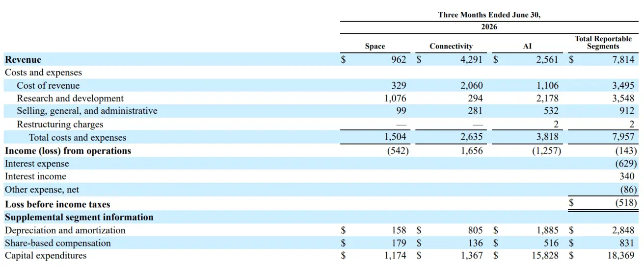
Task: Select Space share-based compensation 179
Action: tap(399, 243)
